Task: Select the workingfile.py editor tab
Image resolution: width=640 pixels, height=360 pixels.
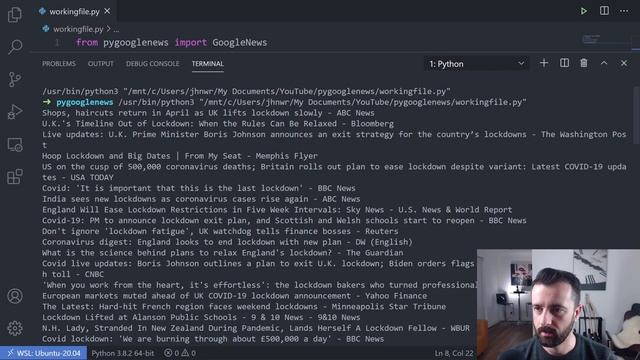Action: tap(74, 11)
